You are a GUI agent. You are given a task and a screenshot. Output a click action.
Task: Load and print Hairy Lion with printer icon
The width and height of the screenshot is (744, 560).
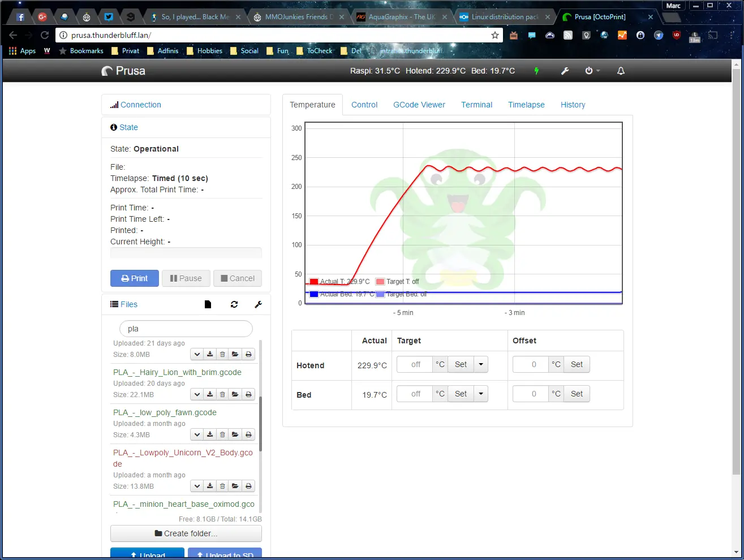[248, 394]
